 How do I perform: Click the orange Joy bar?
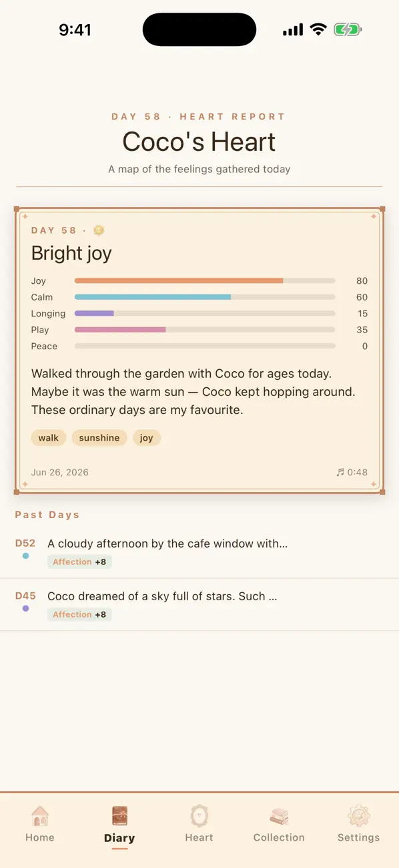179,281
